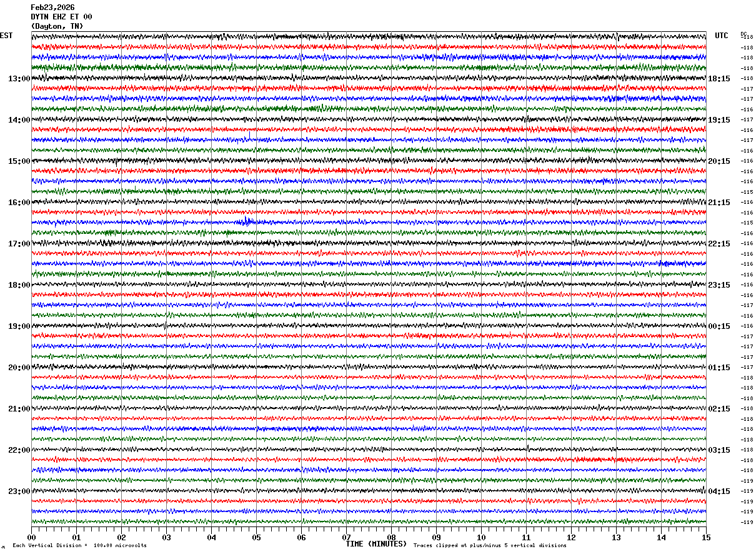Click the 00:15 UTC time label
This screenshot has height=554, width=756.
click(x=720, y=326)
